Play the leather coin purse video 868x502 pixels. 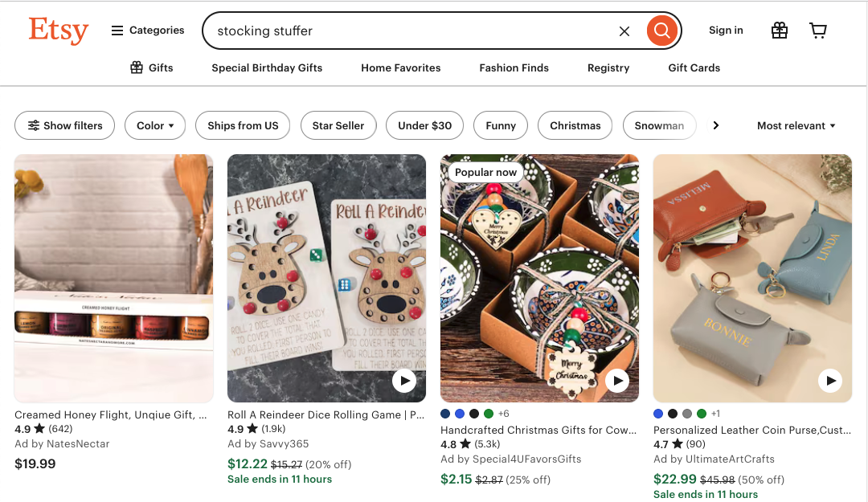[829, 381]
